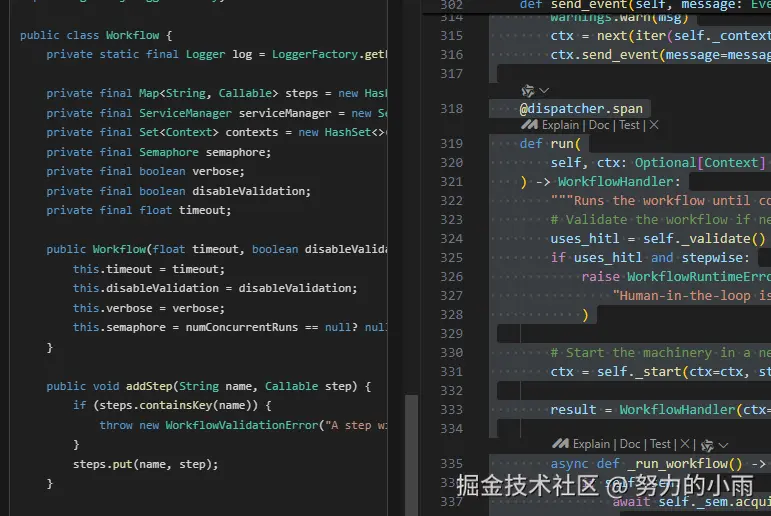Click Doc above the def run( line
The width and height of the screenshot is (771, 516).
click(599, 125)
